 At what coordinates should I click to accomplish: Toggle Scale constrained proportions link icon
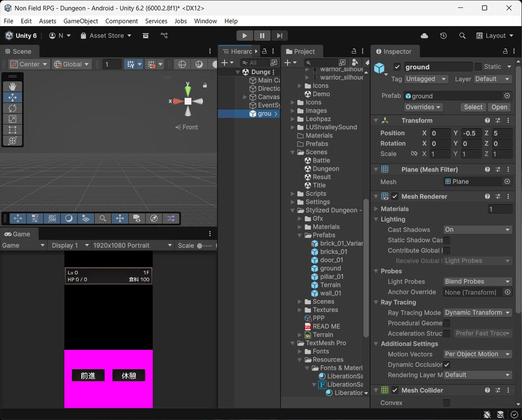coord(414,154)
